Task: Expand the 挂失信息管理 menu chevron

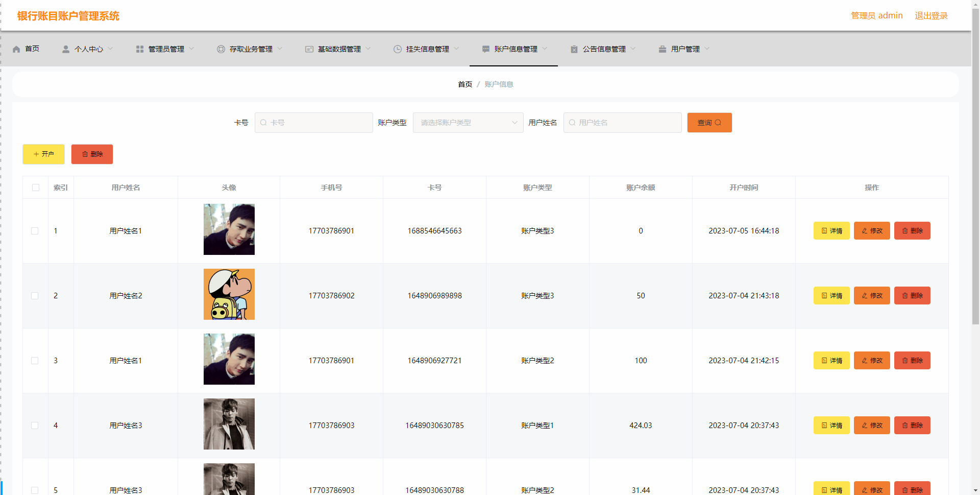Action: [456, 49]
